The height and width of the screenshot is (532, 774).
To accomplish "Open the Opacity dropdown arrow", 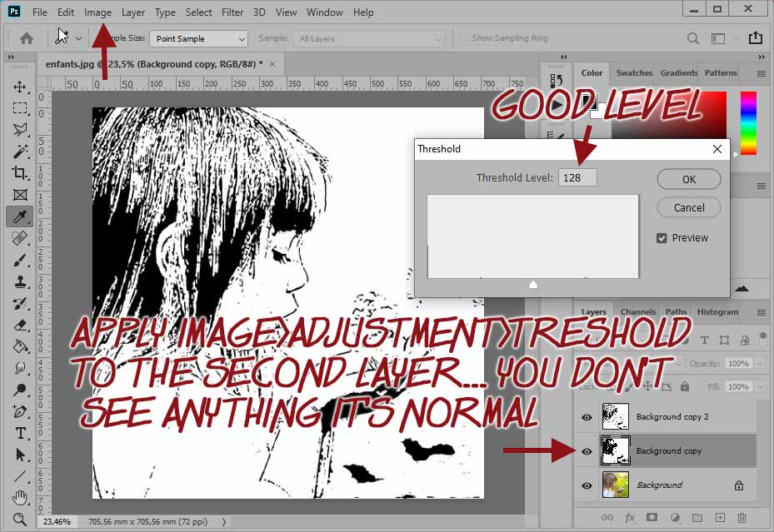I will (760, 363).
